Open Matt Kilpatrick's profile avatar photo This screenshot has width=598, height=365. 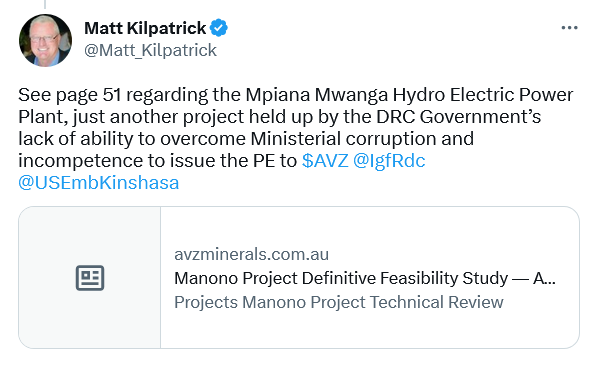[x=45, y=40]
